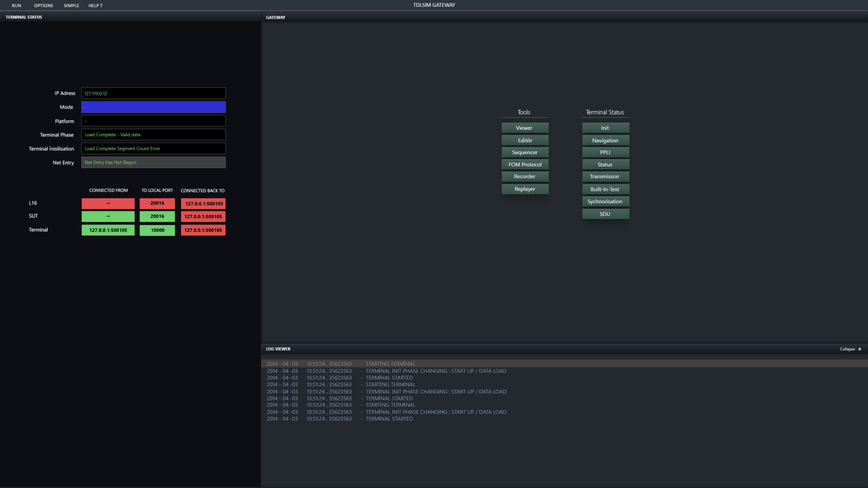Switch to SIMPLE mode from menu bar
Viewport: 868px width, 488px height.
[71, 6]
